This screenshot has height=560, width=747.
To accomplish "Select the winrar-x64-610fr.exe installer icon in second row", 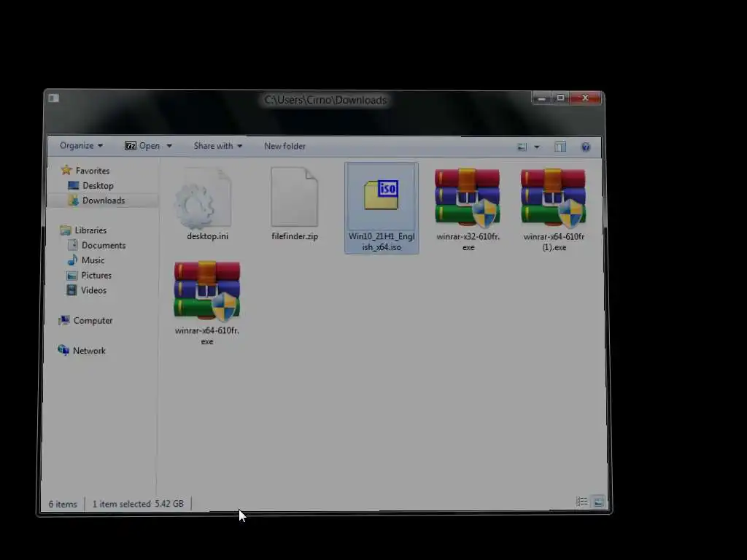I will pos(206,291).
